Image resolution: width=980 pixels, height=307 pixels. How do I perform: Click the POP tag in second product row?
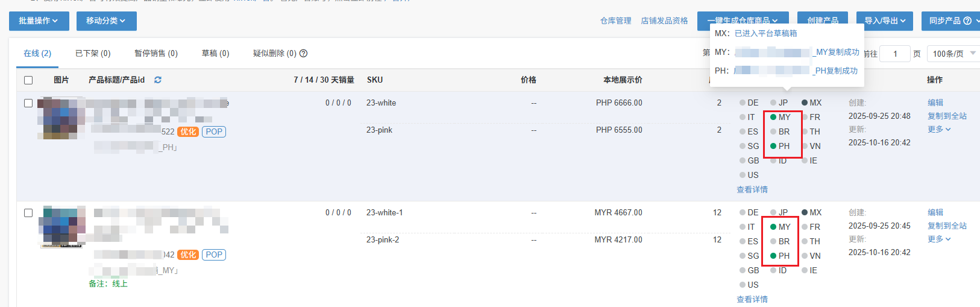click(214, 255)
